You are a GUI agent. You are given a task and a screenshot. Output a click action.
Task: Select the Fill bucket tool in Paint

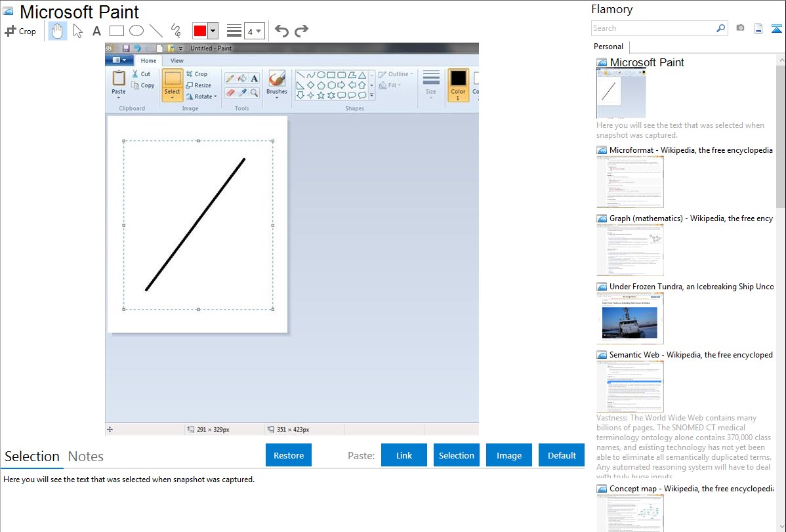tap(242, 78)
